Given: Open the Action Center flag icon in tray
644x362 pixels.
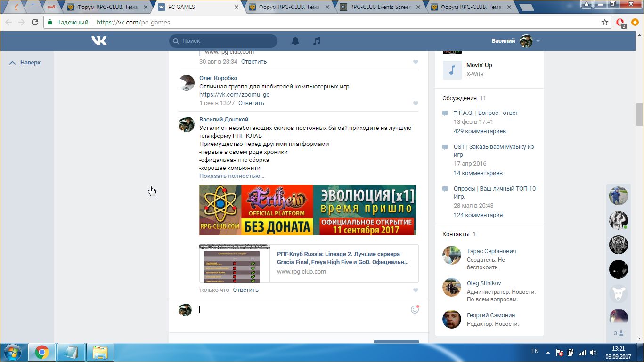Looking at the screenshot, I should coord(560,352).
